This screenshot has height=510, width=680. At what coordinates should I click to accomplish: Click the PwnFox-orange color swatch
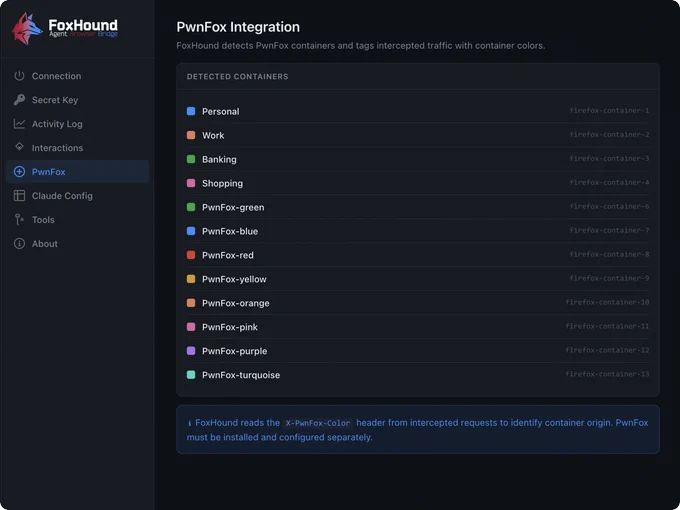click(191, 303)
